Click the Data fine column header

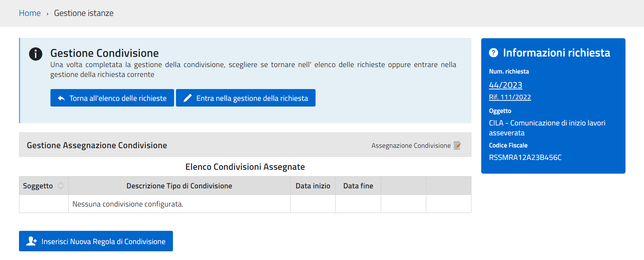coord(358,186)
